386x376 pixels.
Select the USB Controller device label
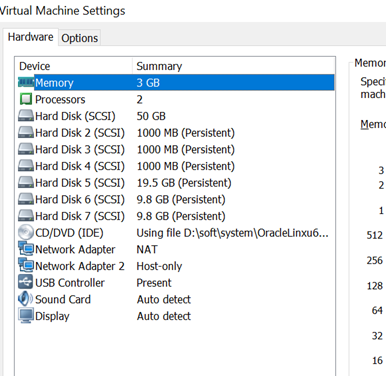pos(70,283)
